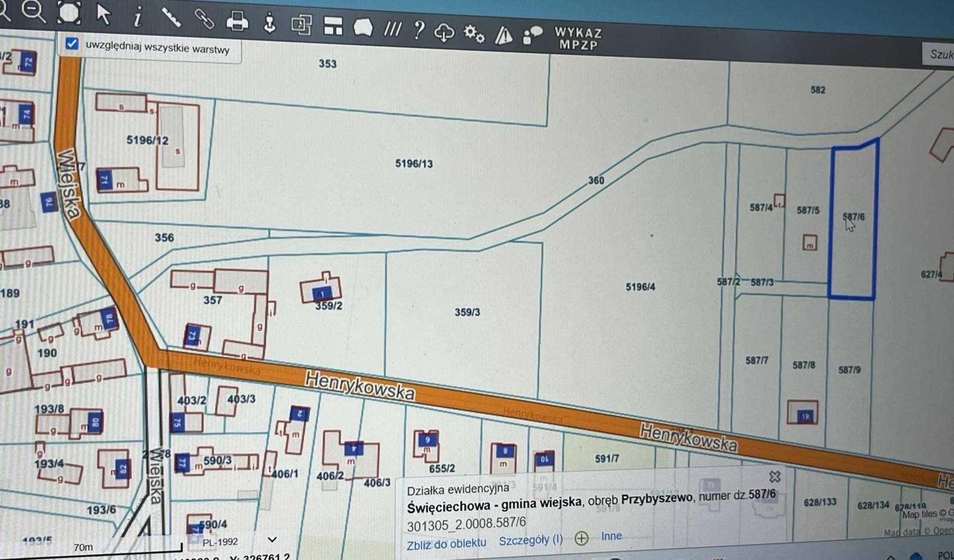Screen dimensions: 954x560
Task: Open help with the question mark icon
Action: point(419,30)
